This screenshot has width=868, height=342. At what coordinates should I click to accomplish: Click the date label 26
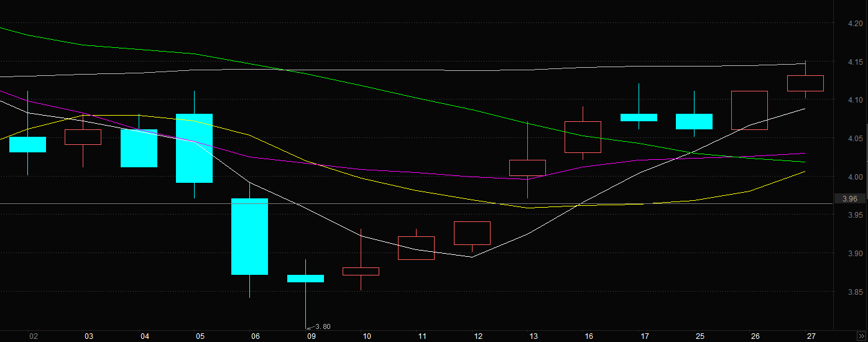pyautogui.click(x=755, y=336)
